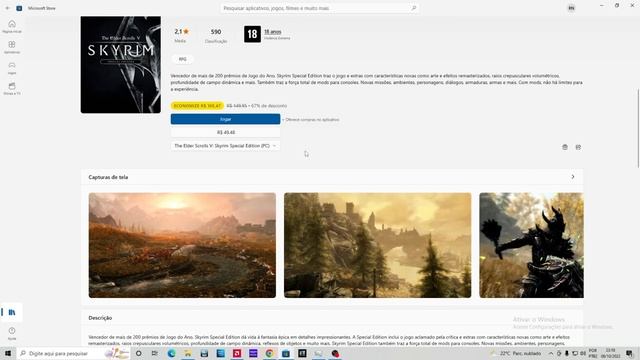Click the Skyrim game cover art
Screen dimensions: 640x360
(x=121, y=64)
